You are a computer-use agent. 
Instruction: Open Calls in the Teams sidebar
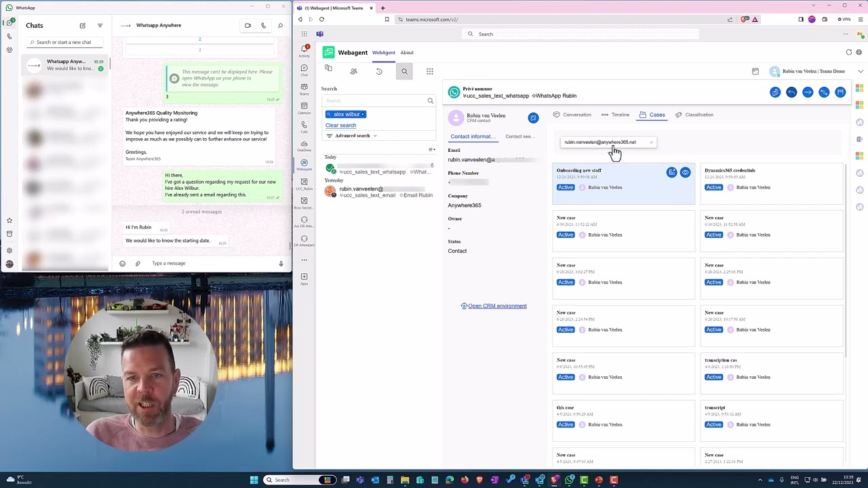tap(304, 127)
